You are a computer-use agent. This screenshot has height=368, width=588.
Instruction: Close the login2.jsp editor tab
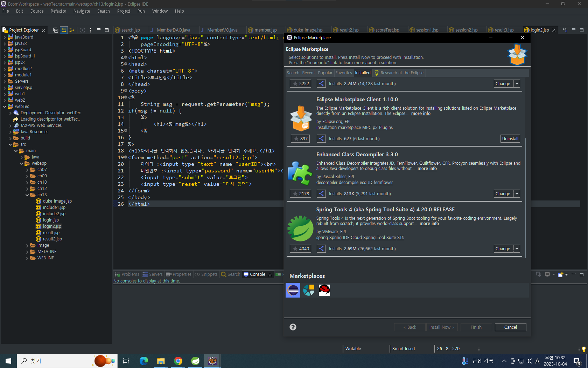point(554,30)
